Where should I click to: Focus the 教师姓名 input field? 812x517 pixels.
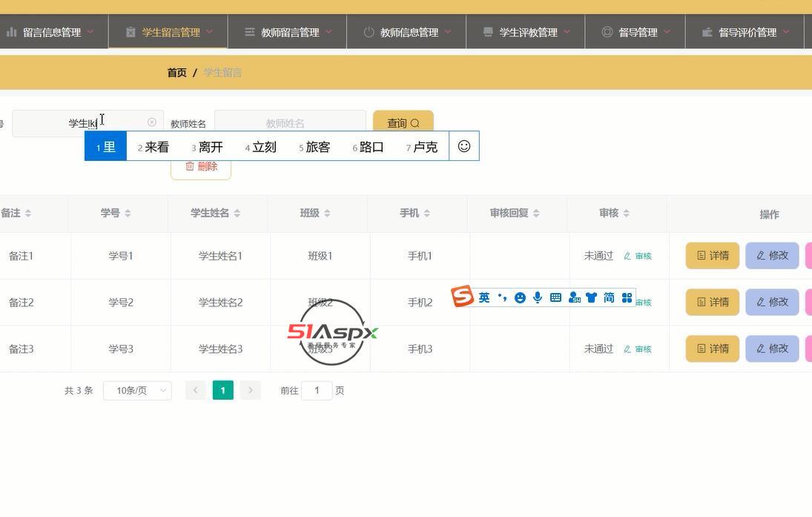pyautogui.click(x=290, y=123)
